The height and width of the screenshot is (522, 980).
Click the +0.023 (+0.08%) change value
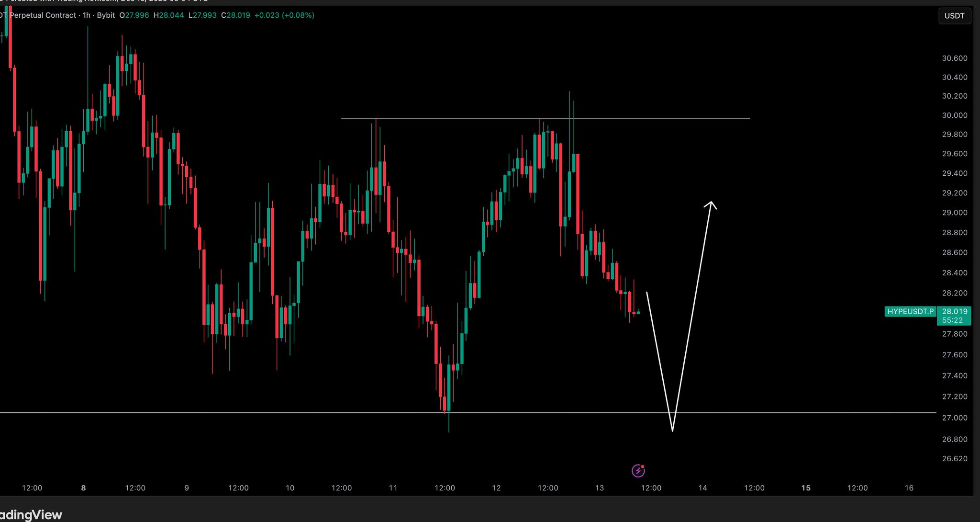[284, 15]
